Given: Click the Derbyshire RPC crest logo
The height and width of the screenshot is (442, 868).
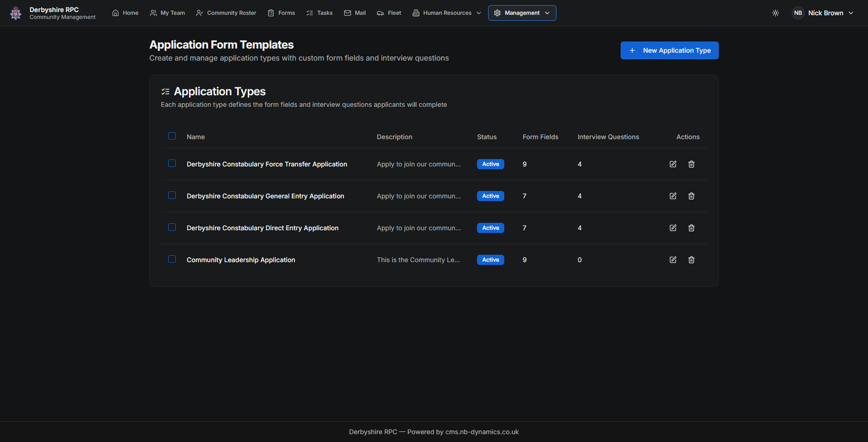Looking at the screenshot, I should 16,13.
